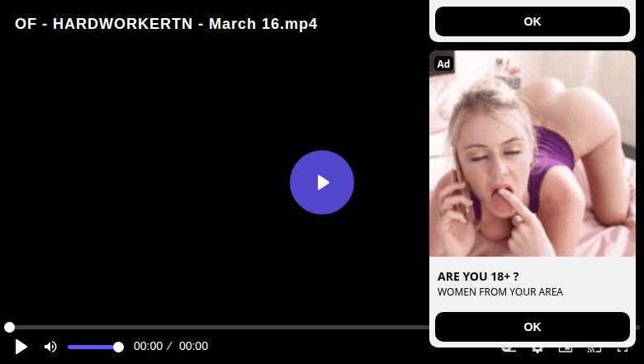Click the advertisement image thumbnail

point(533,154)
